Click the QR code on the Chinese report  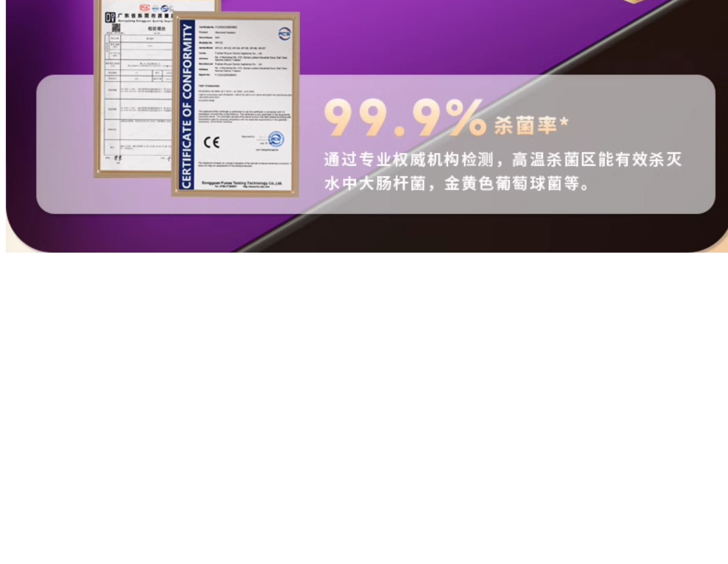[x=116, y=28]
